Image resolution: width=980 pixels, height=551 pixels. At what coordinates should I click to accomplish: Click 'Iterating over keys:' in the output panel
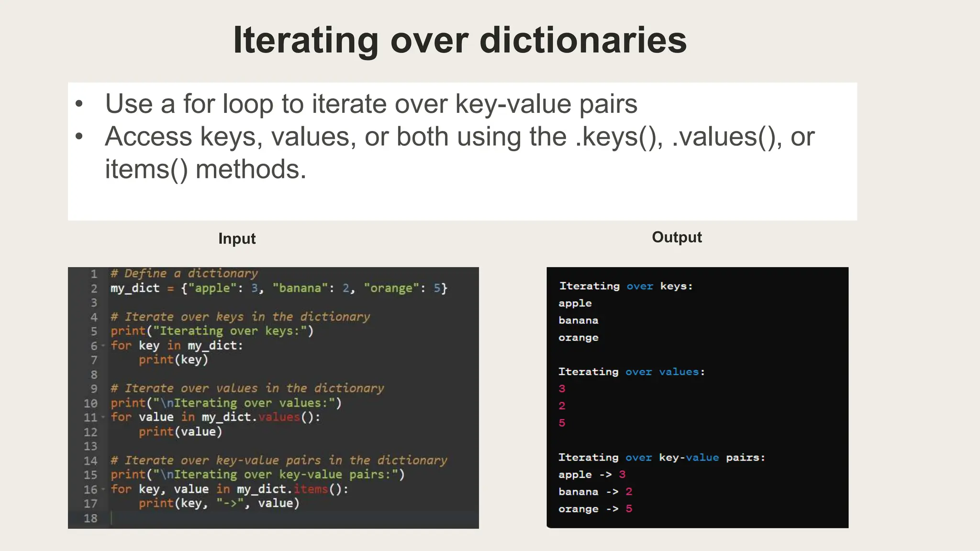pos(625,286)
